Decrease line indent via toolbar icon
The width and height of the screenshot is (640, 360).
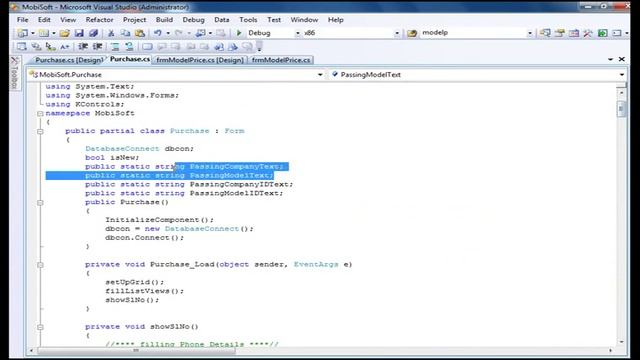click(x=83, y=47)
